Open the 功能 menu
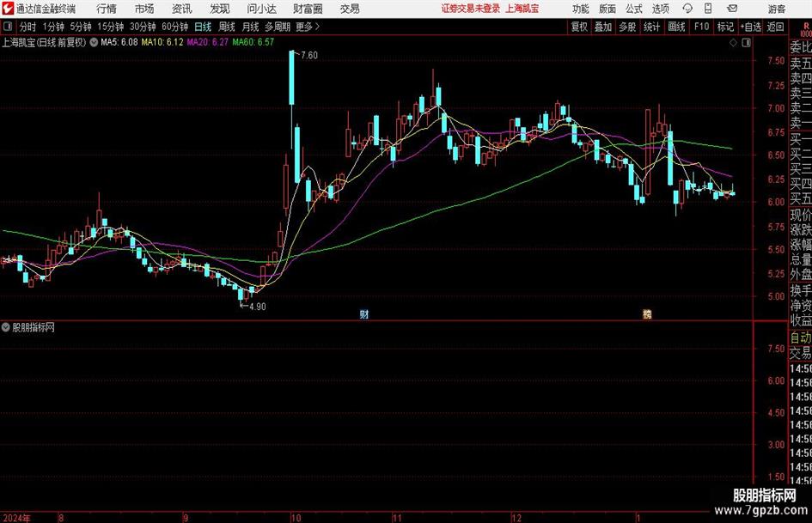The width and height of the screenshot is (812, 523). [x=581, y=9]
